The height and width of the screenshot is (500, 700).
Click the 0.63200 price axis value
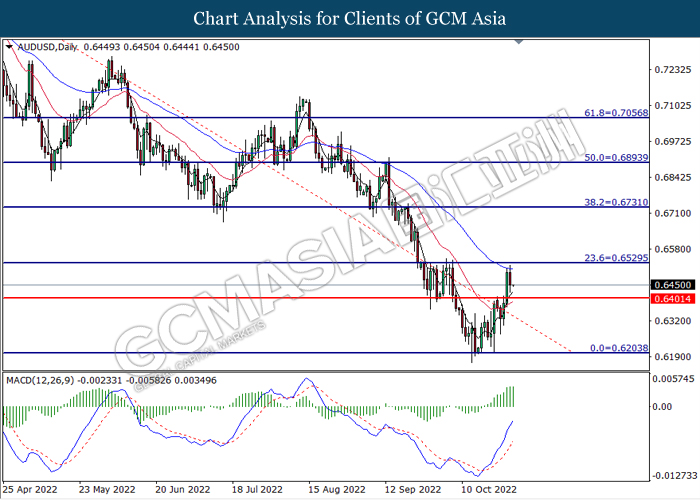pyautogui.click(x=673, y=321)
